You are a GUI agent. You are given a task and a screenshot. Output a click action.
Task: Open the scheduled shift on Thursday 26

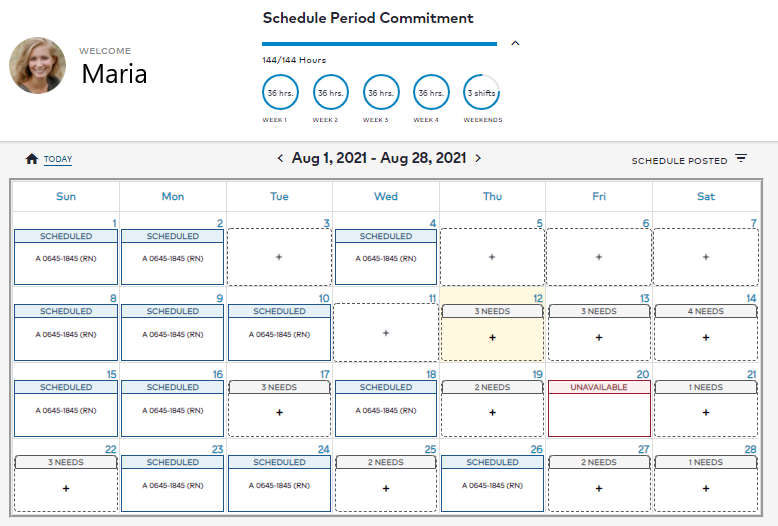pos(492,483)
